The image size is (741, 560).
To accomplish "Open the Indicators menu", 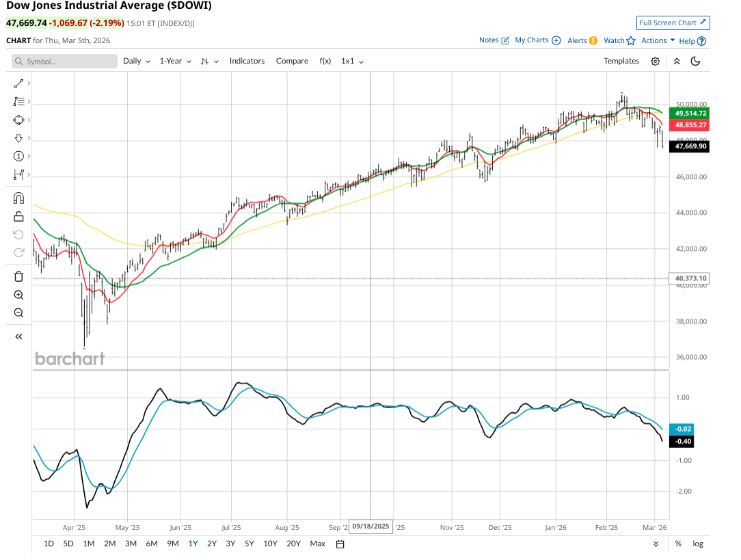I will [x=247, y=61].
